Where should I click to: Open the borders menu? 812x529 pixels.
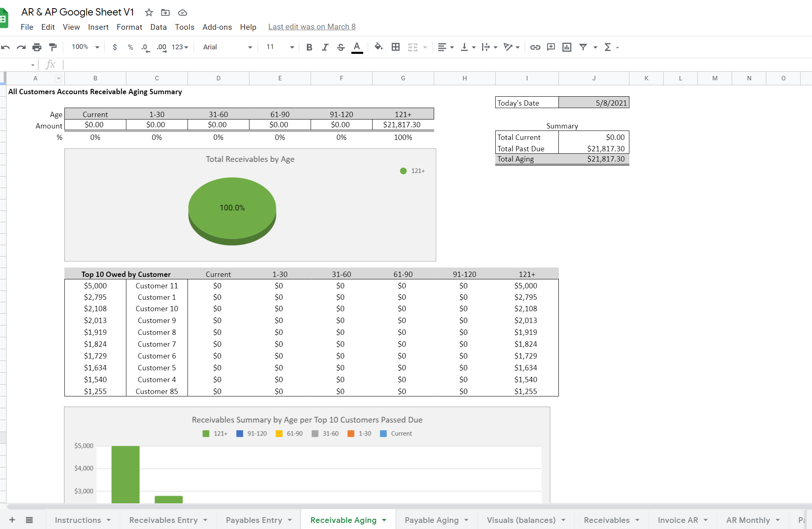point(395,47)
